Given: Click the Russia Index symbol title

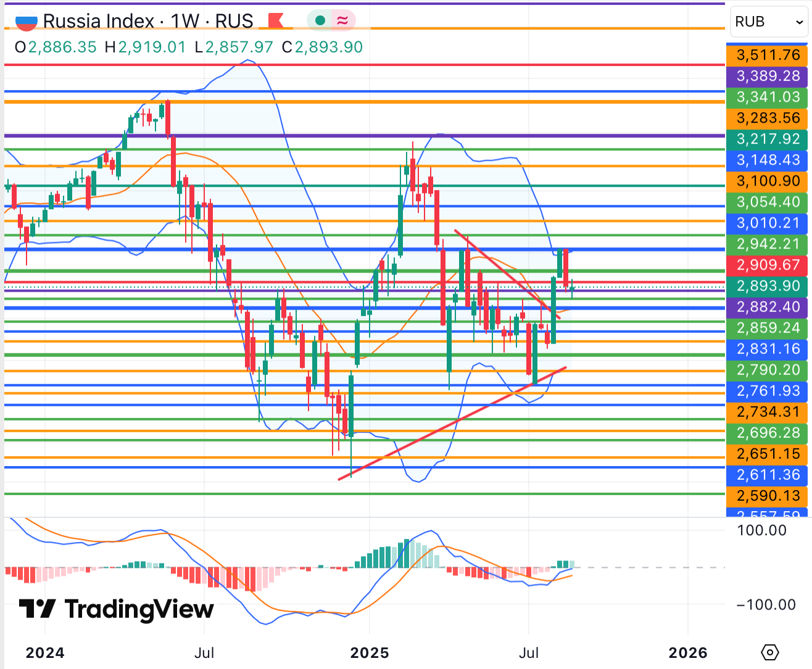Looking at the screenshot, I should click(x=147, y=21).
